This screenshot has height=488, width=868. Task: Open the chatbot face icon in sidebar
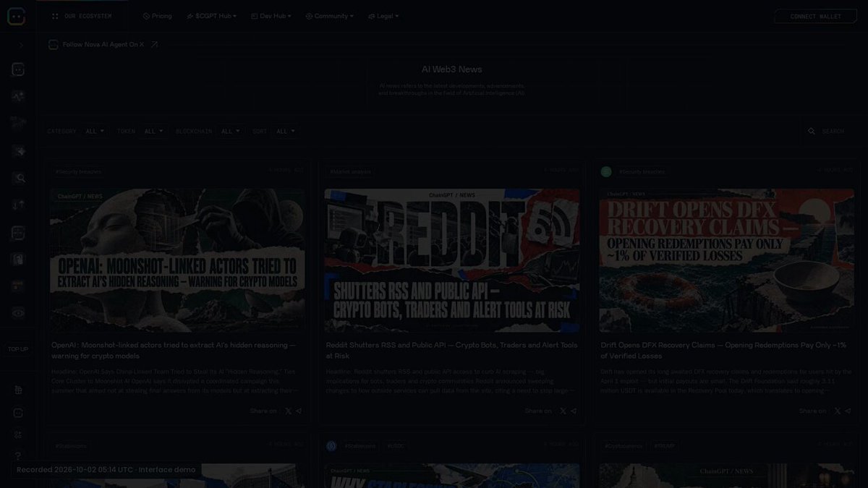coord(19,69)
